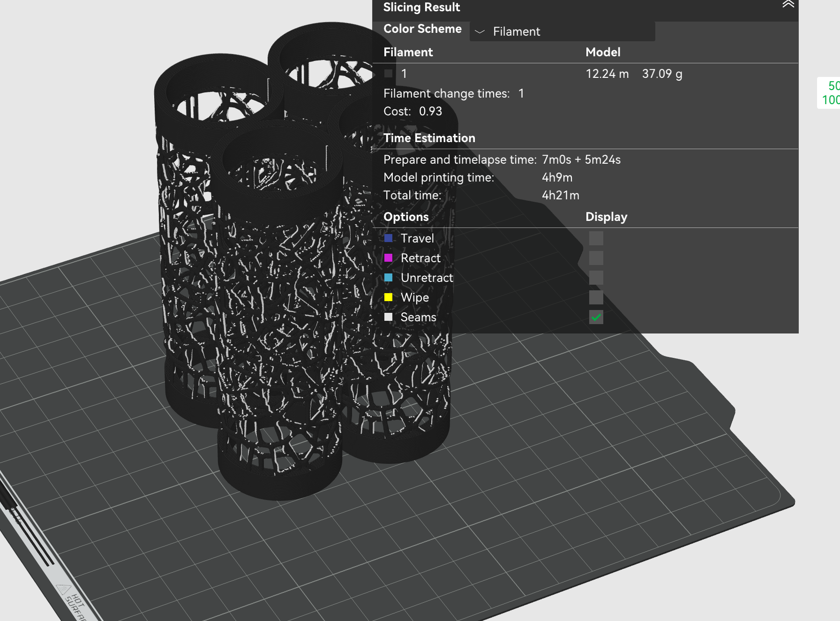Click the Color Scheme label

pos(422,29)
